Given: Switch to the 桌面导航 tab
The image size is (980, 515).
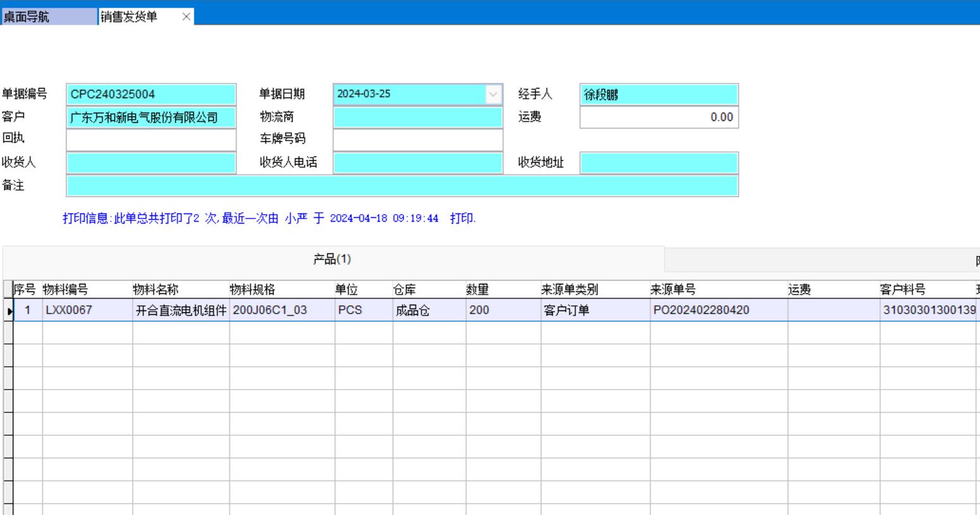Looking at the screenshot, I should pos(49,17).
